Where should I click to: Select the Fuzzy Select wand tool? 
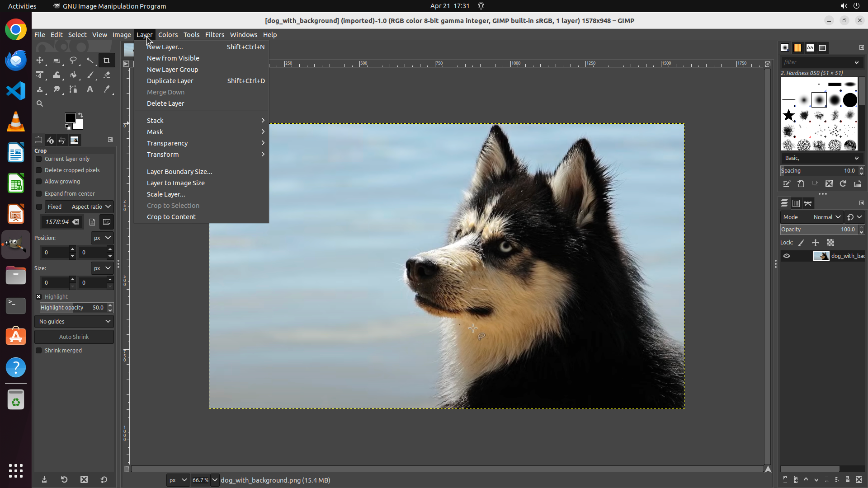point(90,60)
